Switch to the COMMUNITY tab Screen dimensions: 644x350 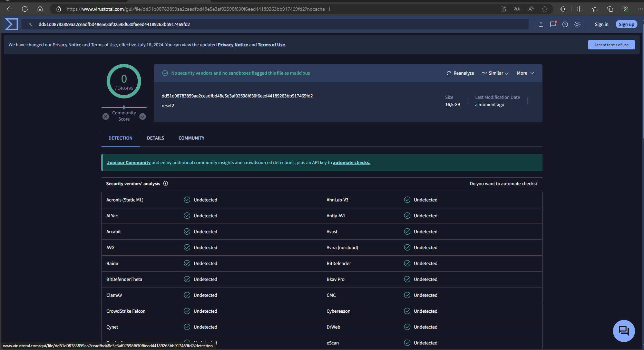[192, 138]
